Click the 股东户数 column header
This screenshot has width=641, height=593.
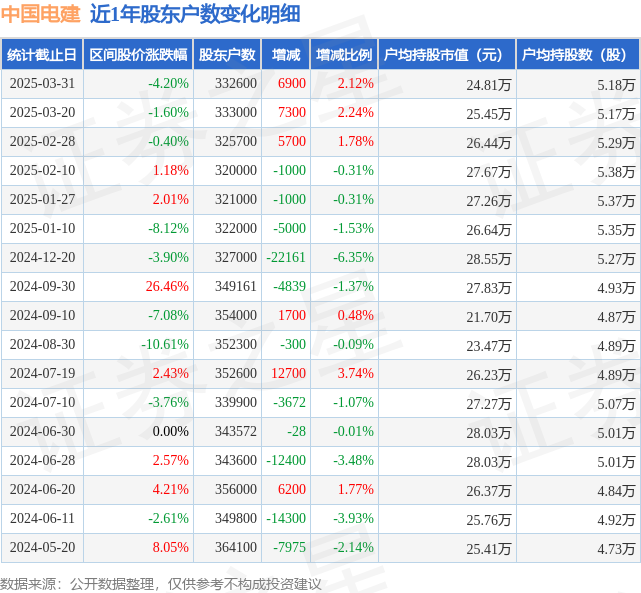point(227,54)
